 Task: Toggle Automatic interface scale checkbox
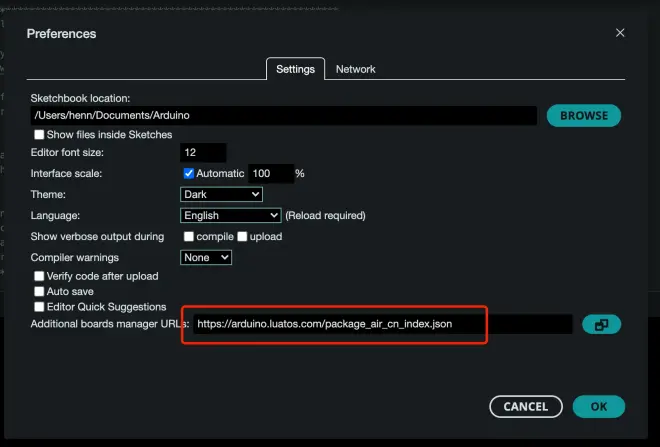(x=189, y=173)
